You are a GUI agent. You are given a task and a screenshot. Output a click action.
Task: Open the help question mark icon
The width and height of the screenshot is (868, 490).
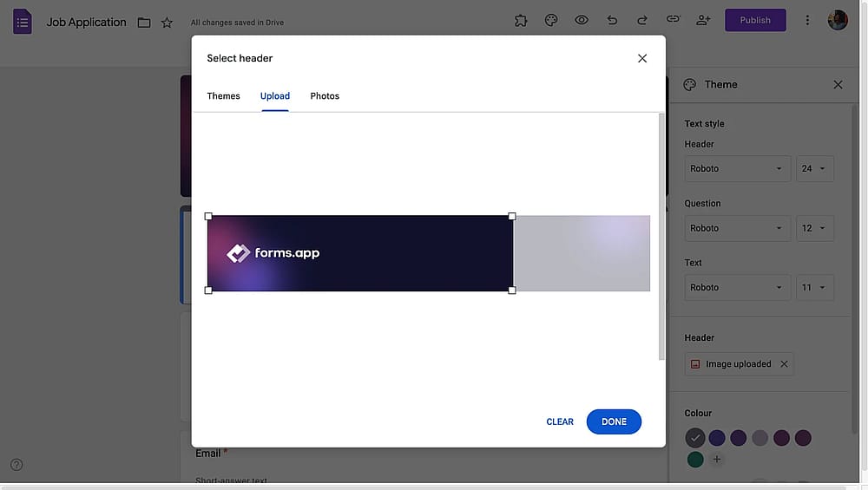pyautogui.click(x=16, y=465)
